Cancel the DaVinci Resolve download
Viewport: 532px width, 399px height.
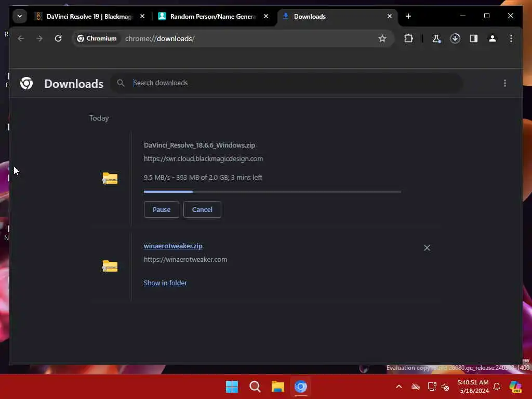point(202,210)
